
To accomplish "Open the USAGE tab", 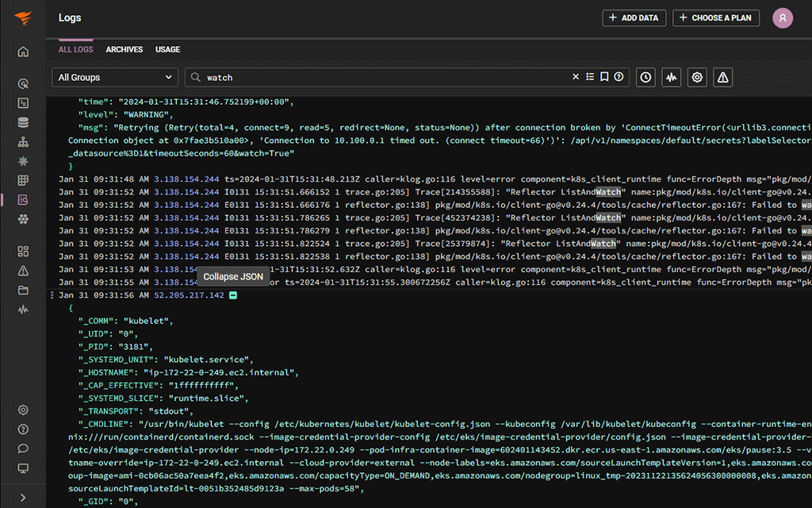I will (x=167, y=49).
